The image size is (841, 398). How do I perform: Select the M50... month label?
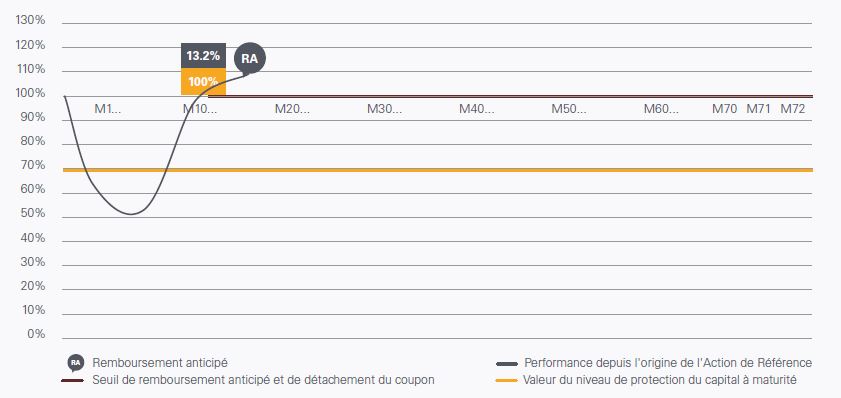[x=569, y=109]
